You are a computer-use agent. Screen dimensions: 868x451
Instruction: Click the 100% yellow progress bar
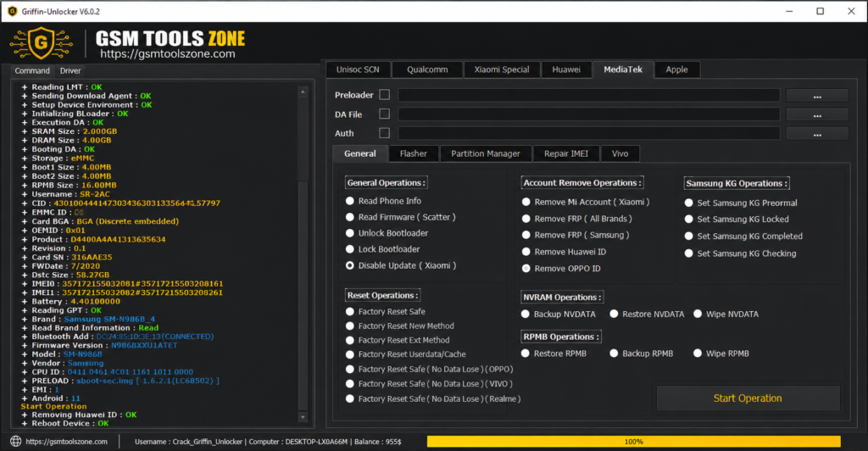[x=634, y=442]
